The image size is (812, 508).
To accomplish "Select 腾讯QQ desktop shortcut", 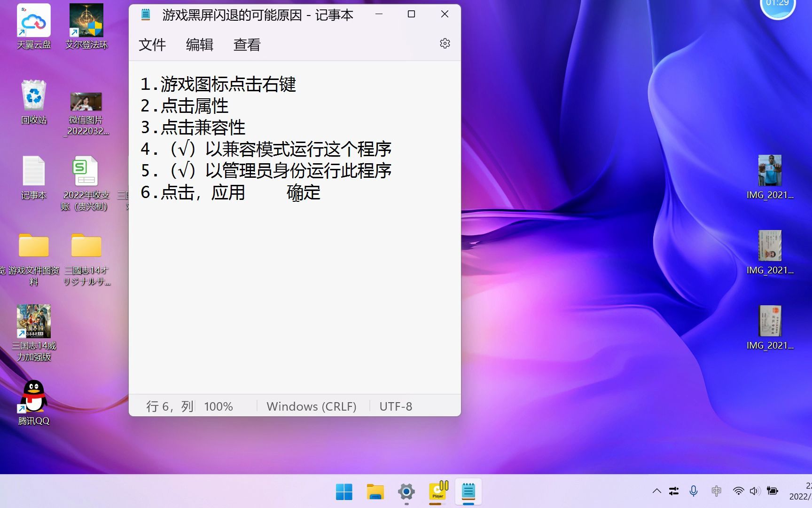I will tap(34, 403).
